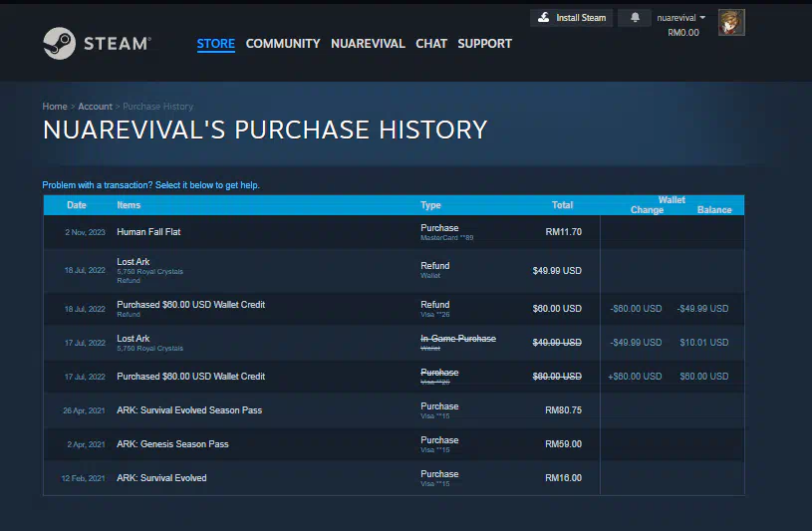
Task: Click the +$60.00 USD wallet change
Action: [635, 377]
